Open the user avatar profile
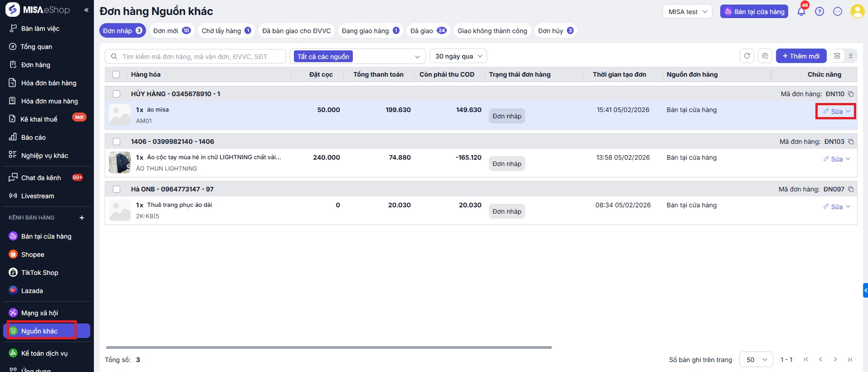Screen dimensions: 868x372 857,12
